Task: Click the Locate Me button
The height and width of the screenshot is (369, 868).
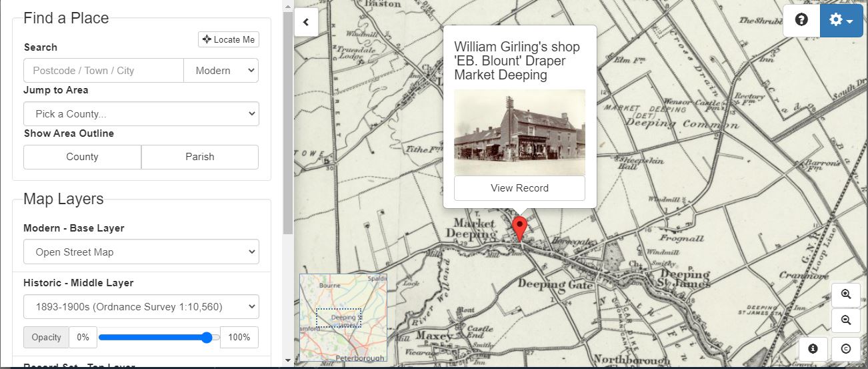Action: point(229,40)
